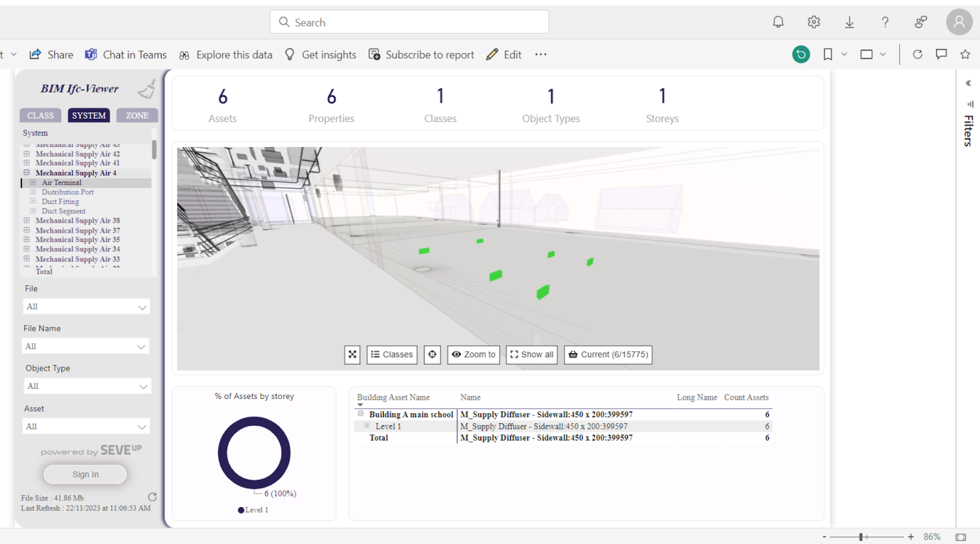Click the download icon in header
This screenshot has width=980, height=544.
(x=850, y=22)
